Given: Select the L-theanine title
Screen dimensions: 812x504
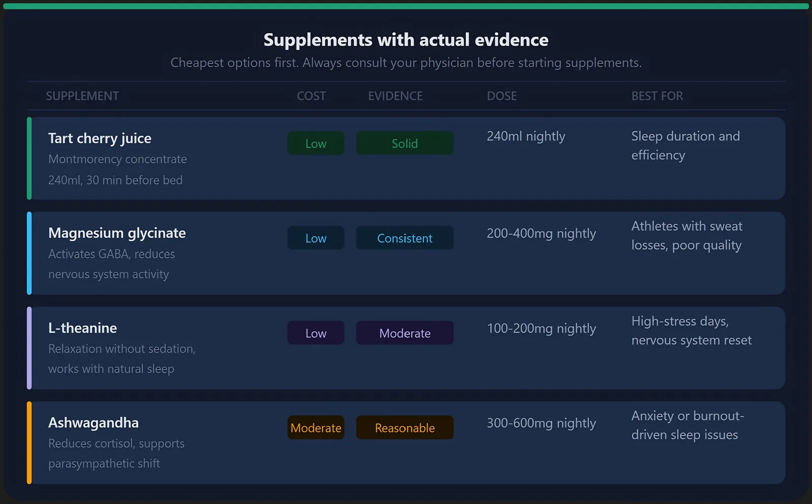Looking at the screenshot, I should 83,328.
